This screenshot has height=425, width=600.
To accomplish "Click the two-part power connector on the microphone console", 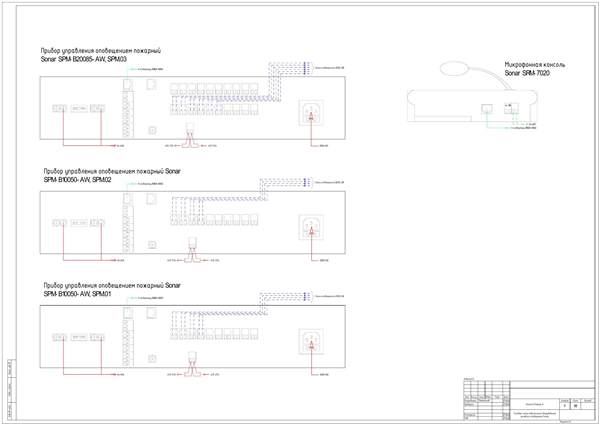I will click(512, 108).
